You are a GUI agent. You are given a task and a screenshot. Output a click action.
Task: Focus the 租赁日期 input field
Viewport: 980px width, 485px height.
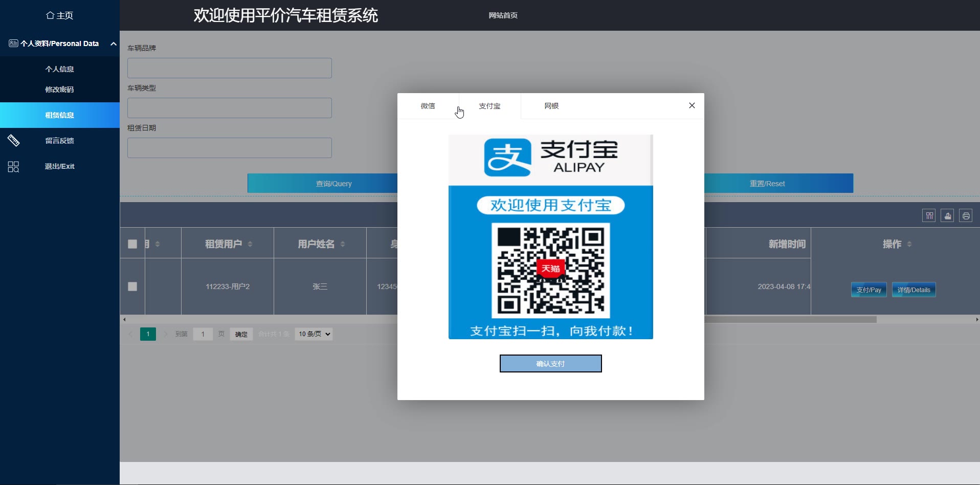[230, 148]
